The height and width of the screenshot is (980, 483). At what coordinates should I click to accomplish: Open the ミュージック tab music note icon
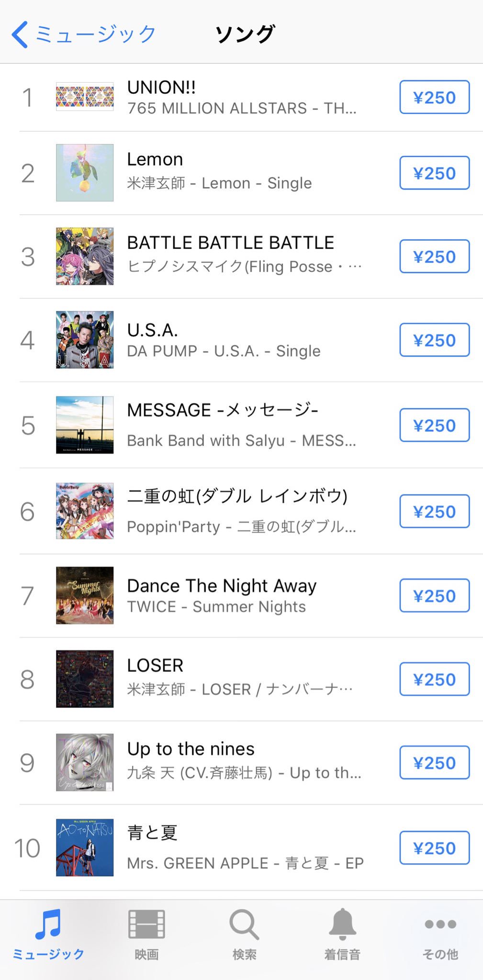[x=48, y=924]
